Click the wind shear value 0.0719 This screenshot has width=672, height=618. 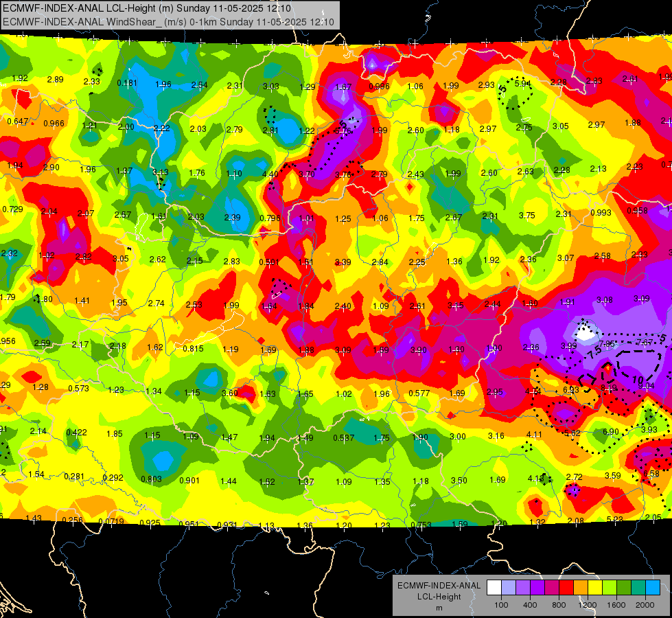(x=111, y=521)
